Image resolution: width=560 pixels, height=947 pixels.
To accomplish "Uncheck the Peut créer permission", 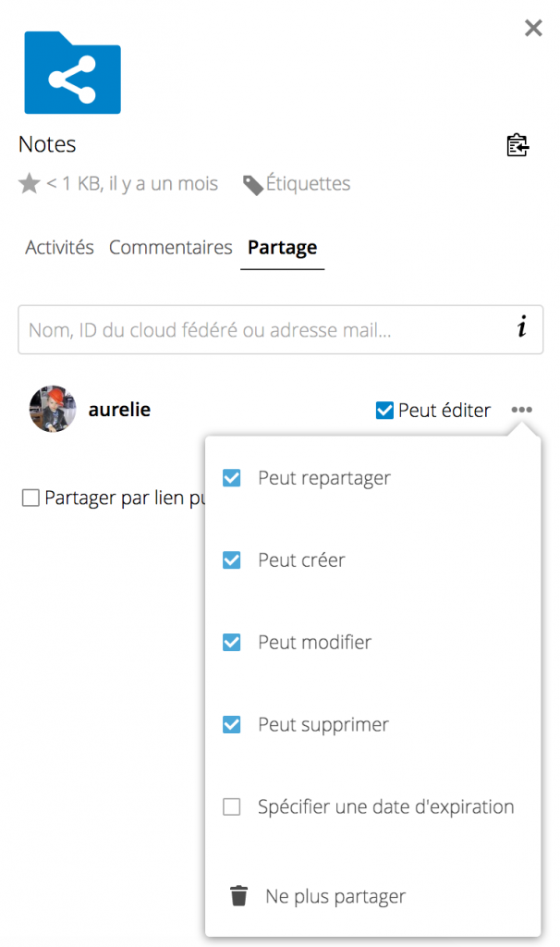I will click(x=231, y=560).
